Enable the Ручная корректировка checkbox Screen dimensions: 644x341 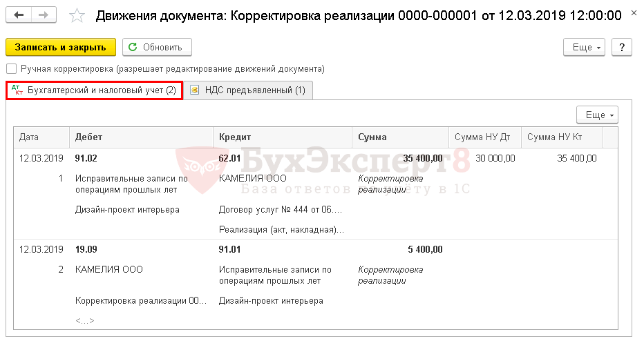(11, 69)
